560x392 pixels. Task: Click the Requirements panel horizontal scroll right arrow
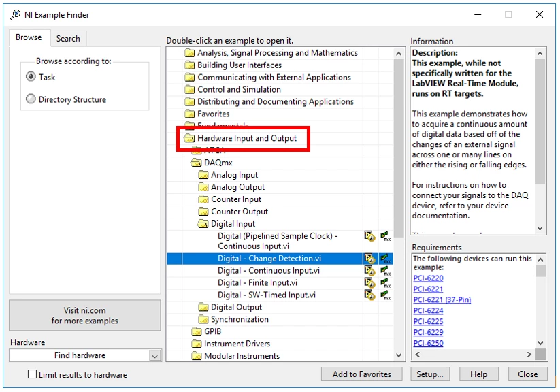[529, 354]
